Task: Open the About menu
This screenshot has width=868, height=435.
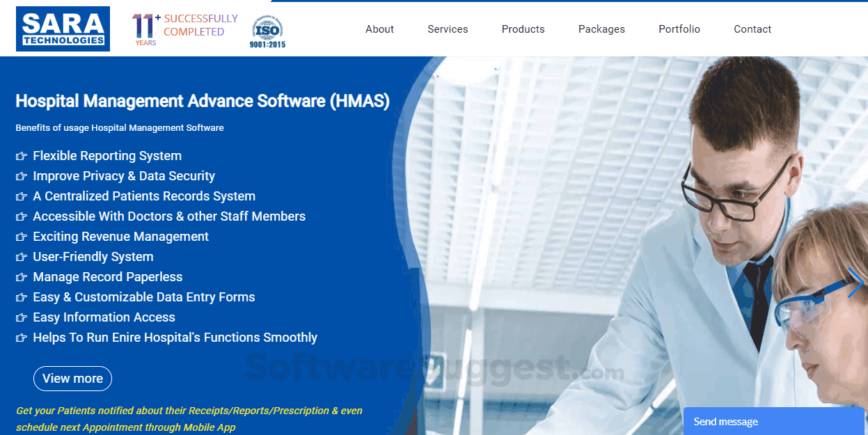Action: (379, 29)
